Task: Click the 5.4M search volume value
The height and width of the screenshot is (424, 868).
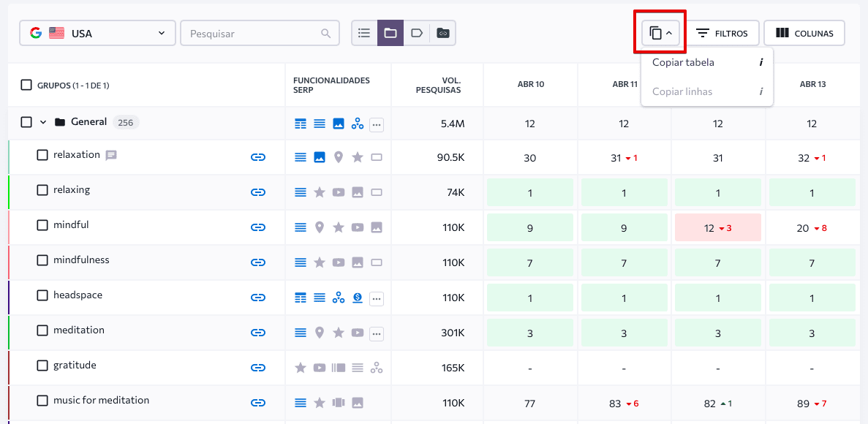Action: point(453,124)
